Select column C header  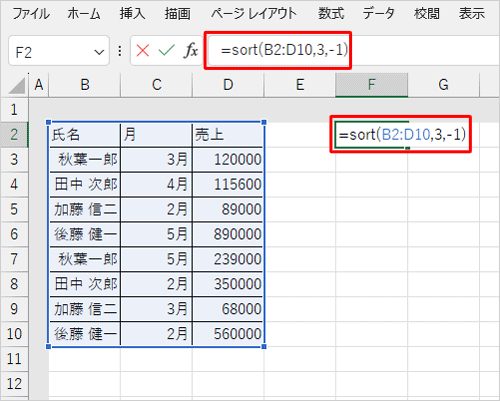(157, 85)
